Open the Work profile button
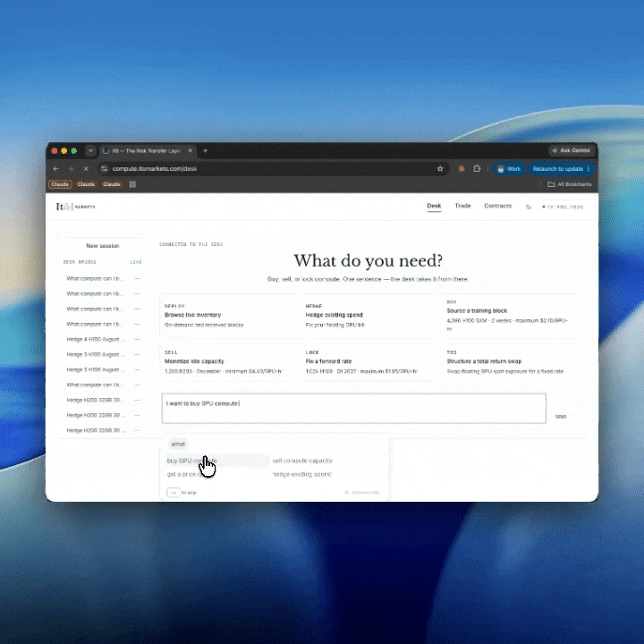Screen dimensions: 644x644 [x=509, y=169]
